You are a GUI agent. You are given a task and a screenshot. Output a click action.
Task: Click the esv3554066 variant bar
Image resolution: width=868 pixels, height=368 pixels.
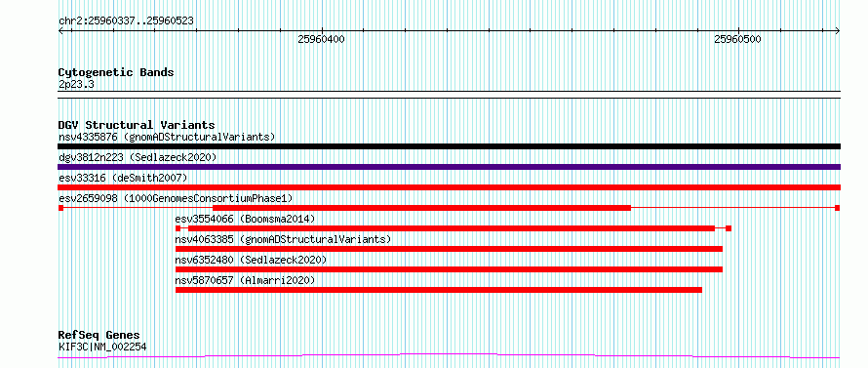click(452, 228)
